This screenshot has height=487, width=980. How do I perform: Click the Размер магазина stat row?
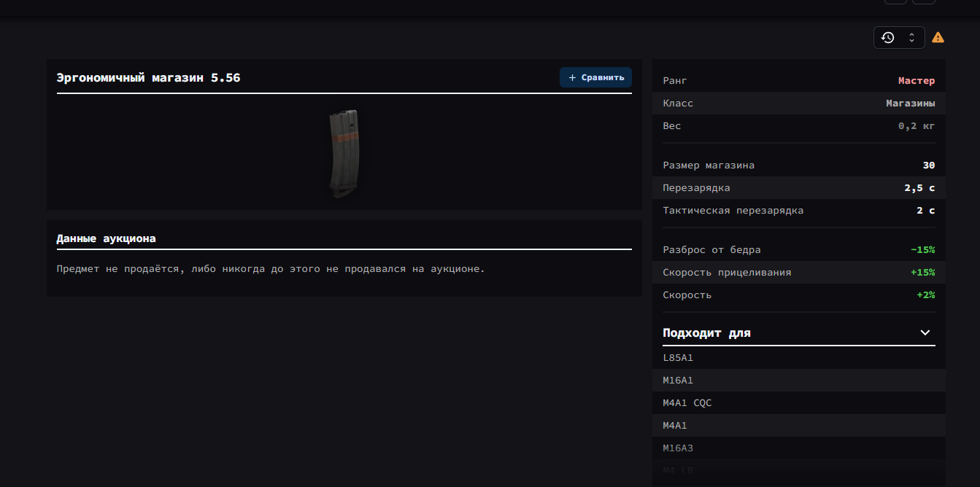click(798, 165)
